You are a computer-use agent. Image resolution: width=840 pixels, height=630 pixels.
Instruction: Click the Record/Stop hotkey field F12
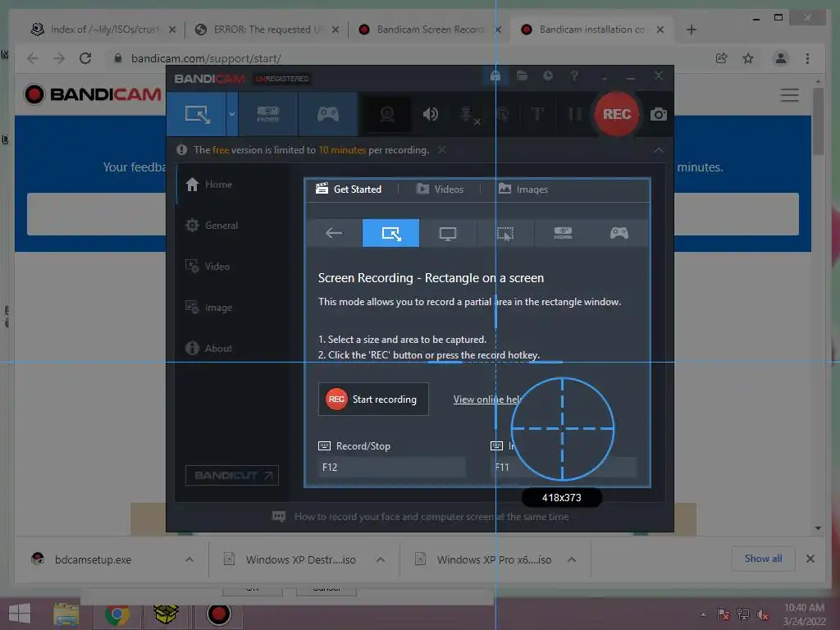pyautogui.click(x=391, y=467)
